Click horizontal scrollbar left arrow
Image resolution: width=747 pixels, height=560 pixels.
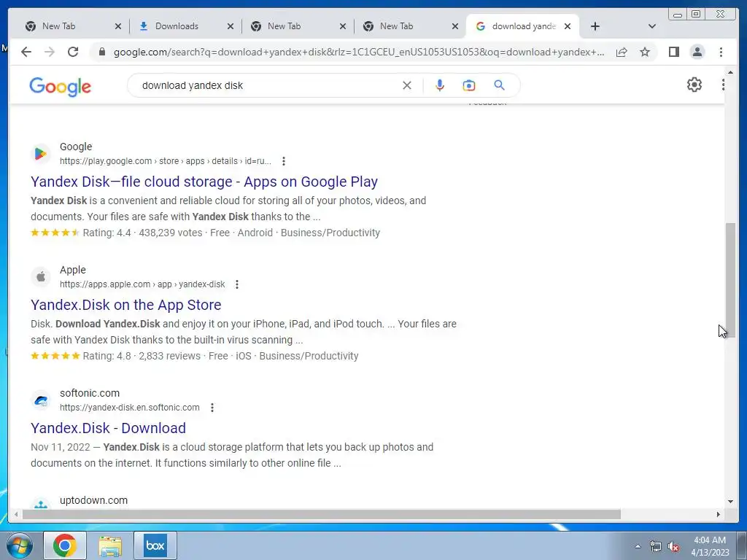pyautogui.click(x=16, y=514)
